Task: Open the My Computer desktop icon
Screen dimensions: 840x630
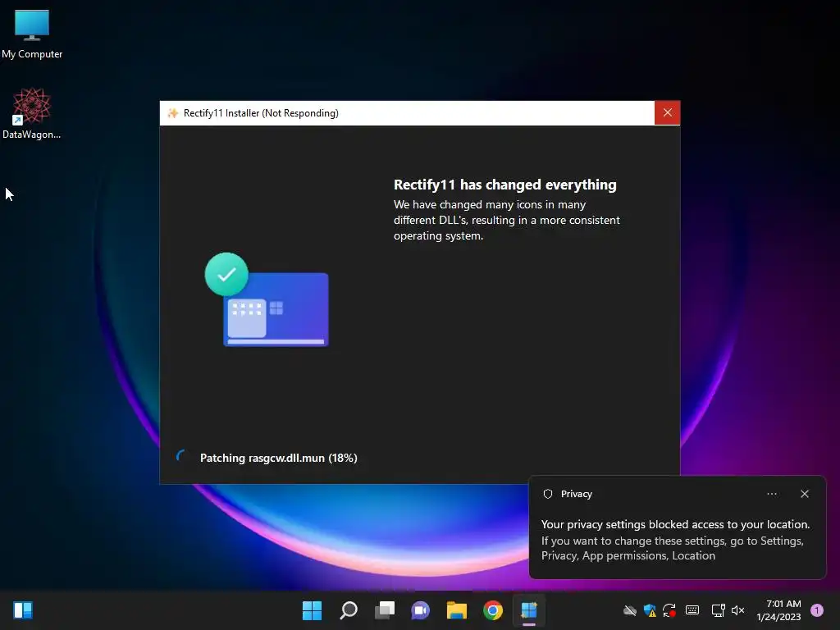Action: 32,33
